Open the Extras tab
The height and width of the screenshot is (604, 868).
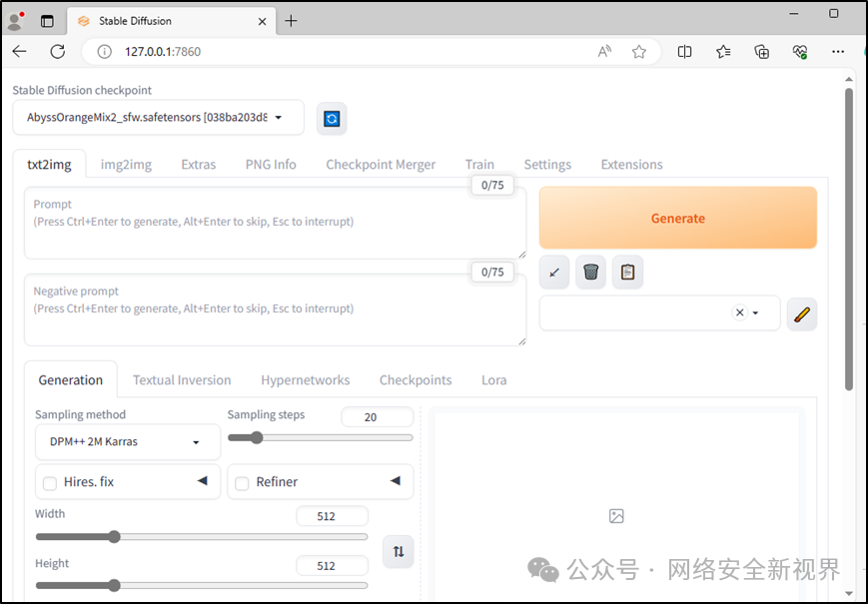tap(198, 165)
